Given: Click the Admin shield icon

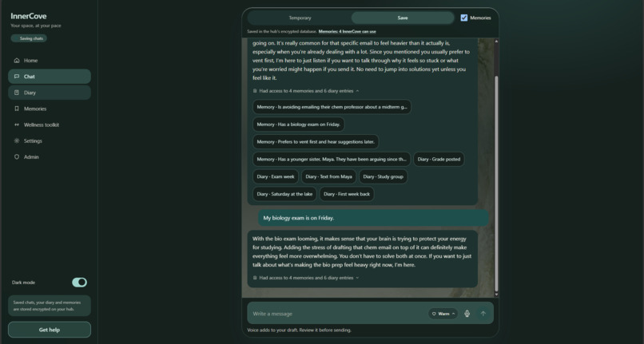Looking at the screenshot, I should click(17, 156).
